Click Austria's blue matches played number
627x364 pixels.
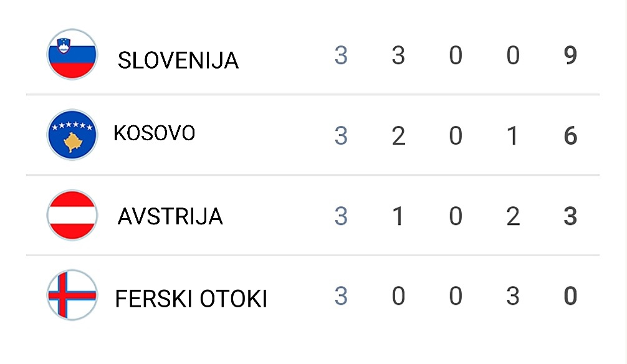(x=341, y=216)
